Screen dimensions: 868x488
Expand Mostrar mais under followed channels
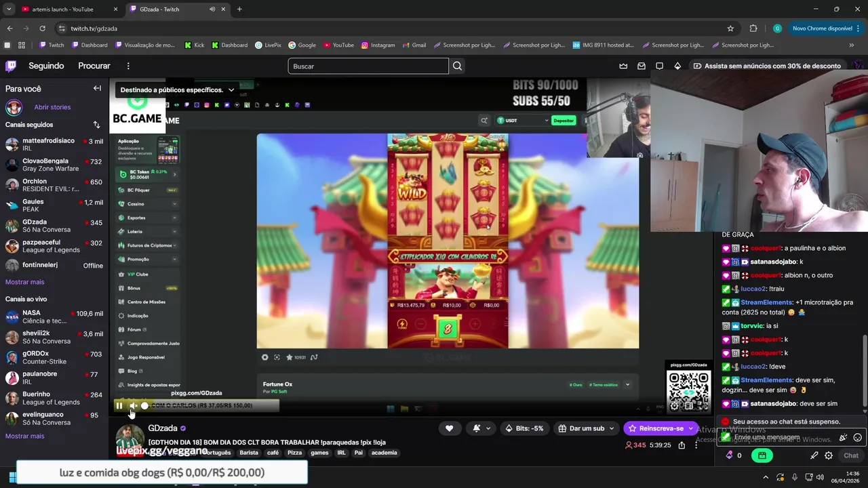pos(24,282)
